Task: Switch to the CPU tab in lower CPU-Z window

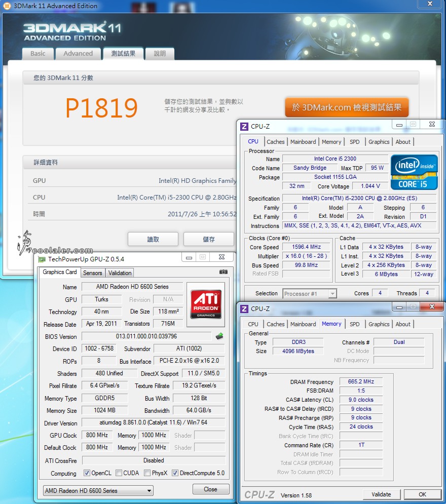Action: tap(253, 324)
